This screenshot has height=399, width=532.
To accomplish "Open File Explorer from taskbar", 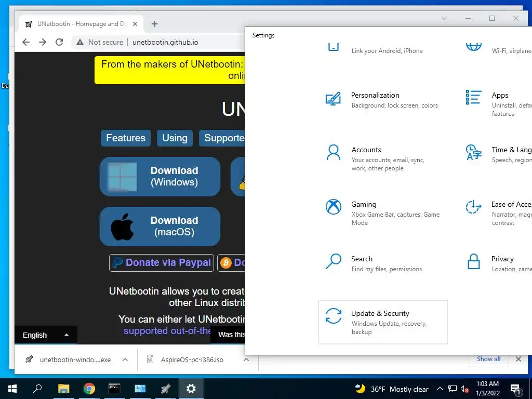I will (63, 389).
